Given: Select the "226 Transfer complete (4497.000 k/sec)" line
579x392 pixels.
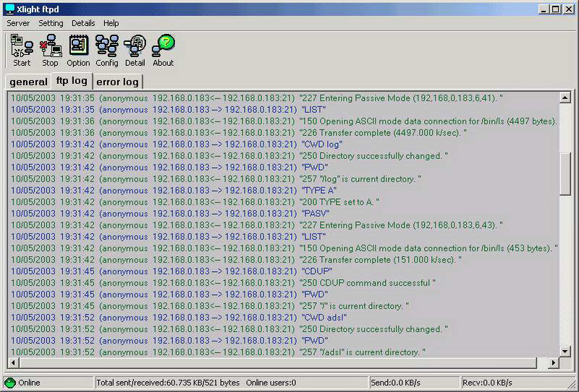Looking at the screenshot, I should point(239,132).
